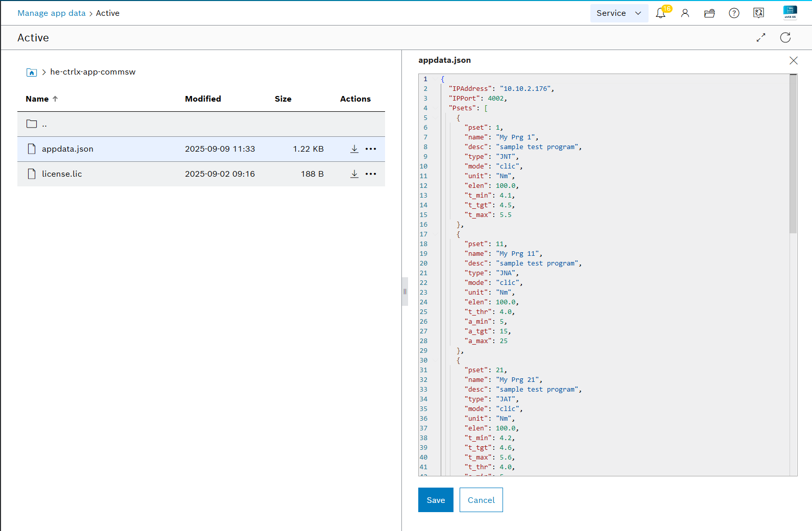
Task: Open the help question mark icon
Action: pos(734,13)
